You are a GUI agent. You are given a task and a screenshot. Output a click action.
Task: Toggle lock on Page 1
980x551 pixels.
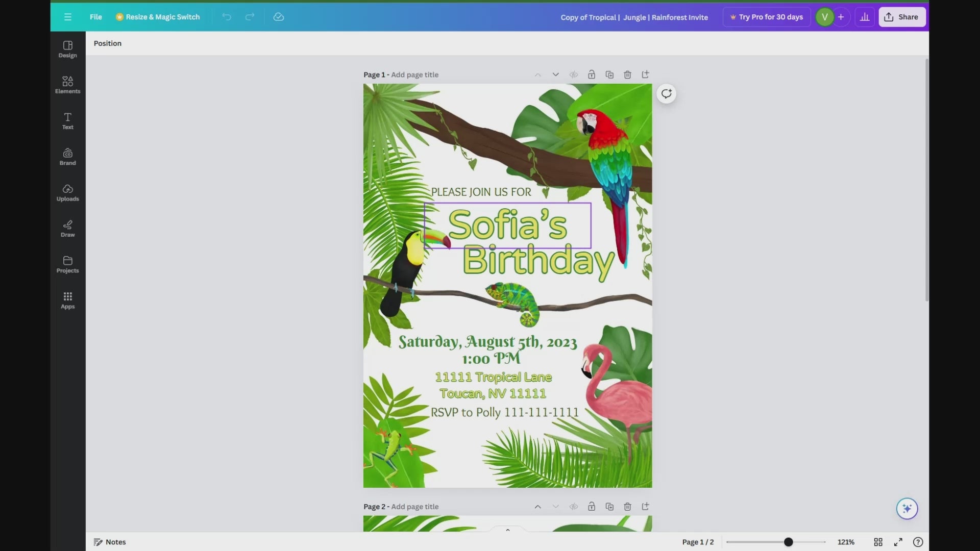(591, 74)
